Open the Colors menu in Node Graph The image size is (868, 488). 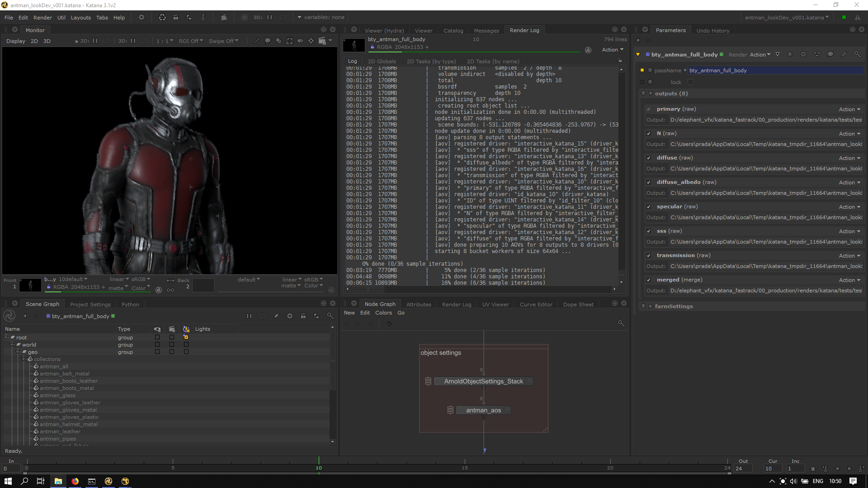click(x=383, y=313)
